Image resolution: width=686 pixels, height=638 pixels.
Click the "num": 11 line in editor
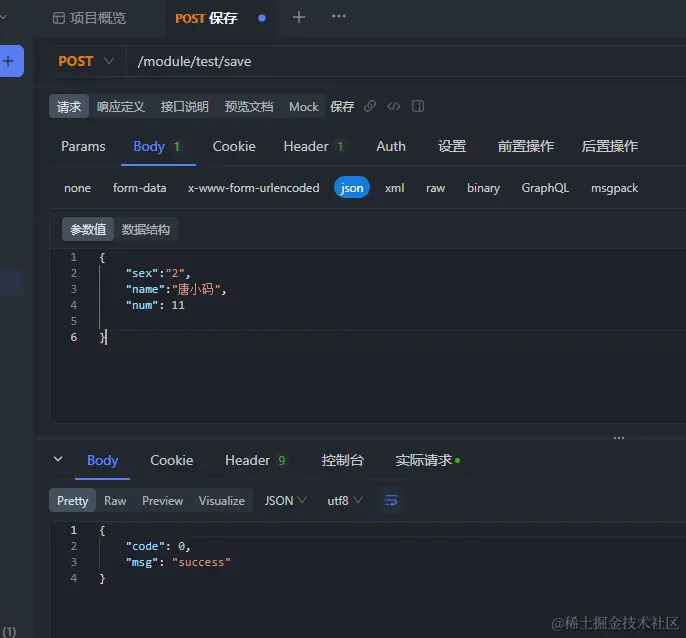(155, 305)
